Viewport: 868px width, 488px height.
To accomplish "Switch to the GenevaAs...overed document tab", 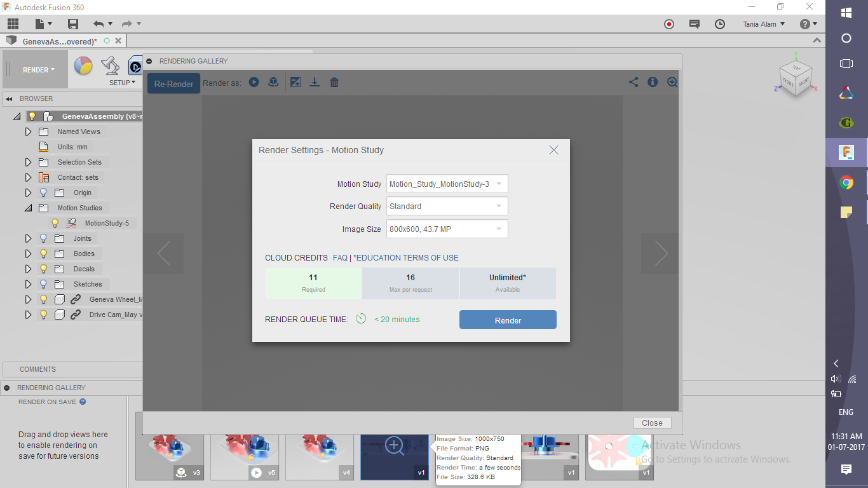I will [60, 41].
